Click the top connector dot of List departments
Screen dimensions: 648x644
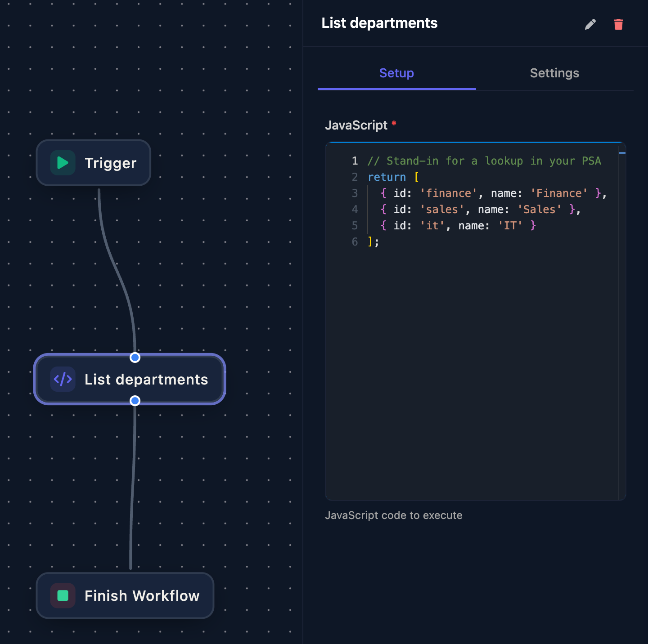pos(135,358)
